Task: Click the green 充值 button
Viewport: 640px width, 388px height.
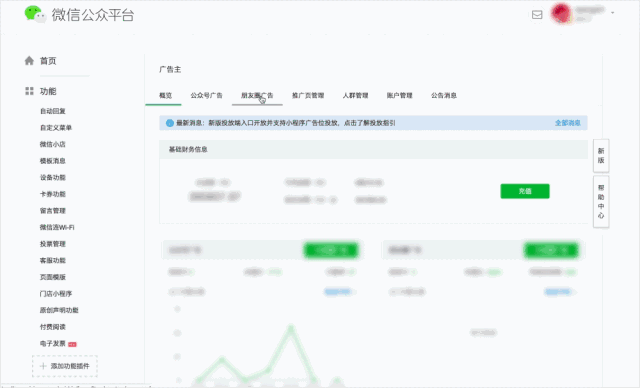Action: point(525,191)
